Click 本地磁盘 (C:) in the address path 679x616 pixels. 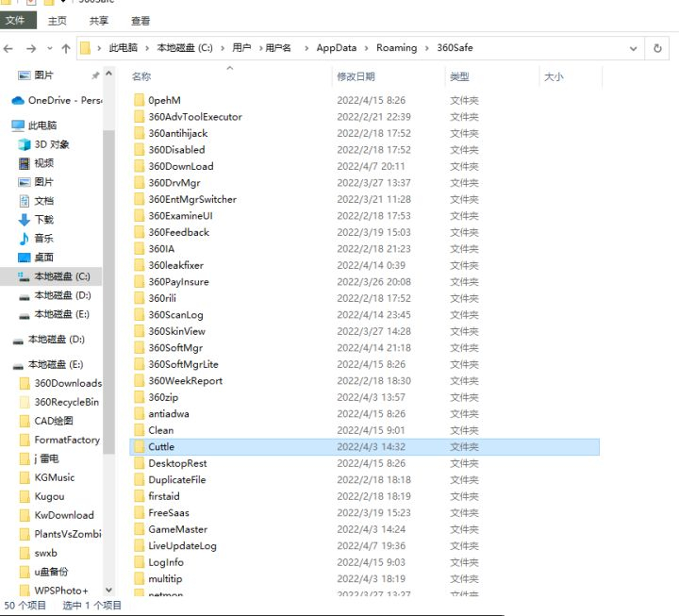(185, 48)
